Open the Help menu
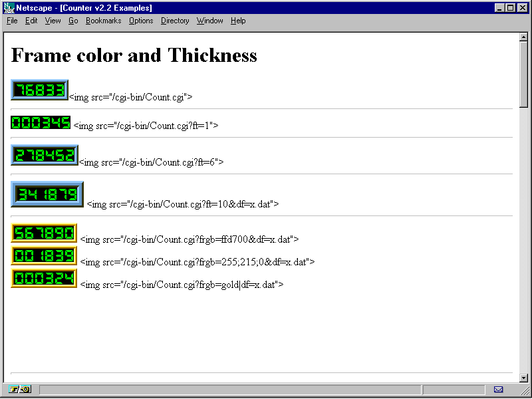 coord(238,21)
